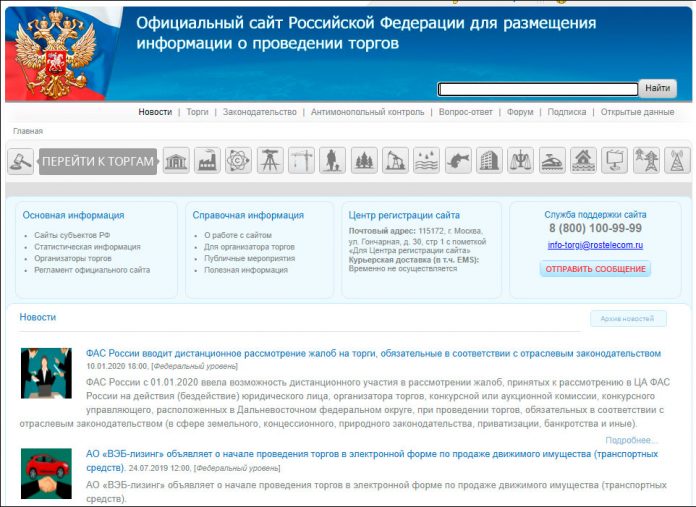The image size is (696, 507).
Task: Focus the site search text field
Action: [537, 89]
